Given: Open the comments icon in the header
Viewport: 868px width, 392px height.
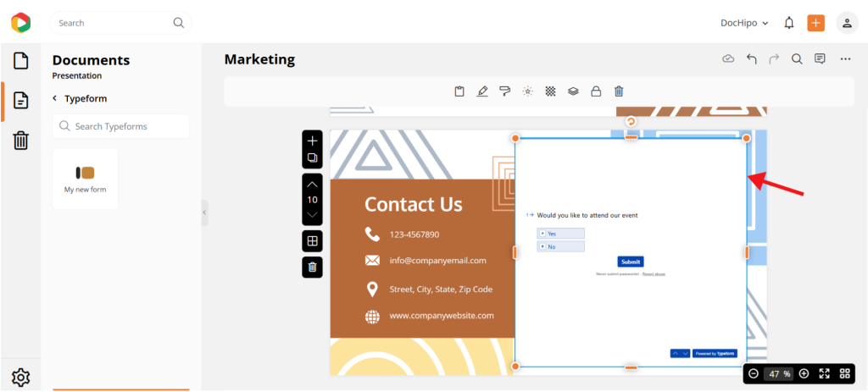Looking at the screenshot, I should pos(820,59).
